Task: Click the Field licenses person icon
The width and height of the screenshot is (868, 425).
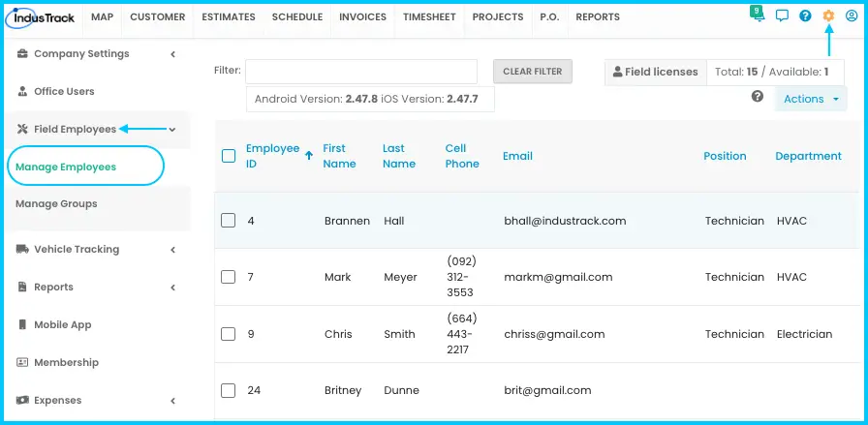Action: [x=618, y=72]
